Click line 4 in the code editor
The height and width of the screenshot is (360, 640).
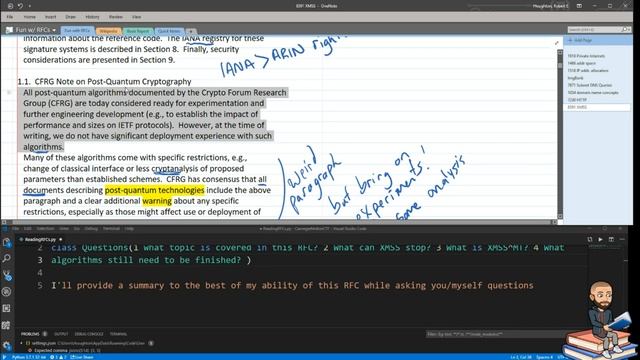[318, 273]
